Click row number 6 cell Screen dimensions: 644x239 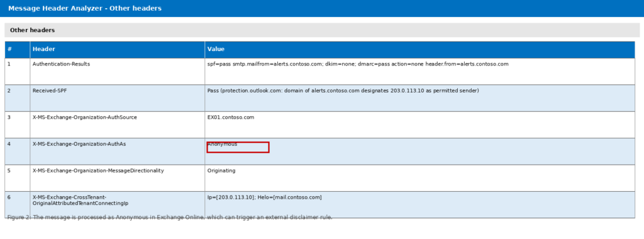pos(17,204)
